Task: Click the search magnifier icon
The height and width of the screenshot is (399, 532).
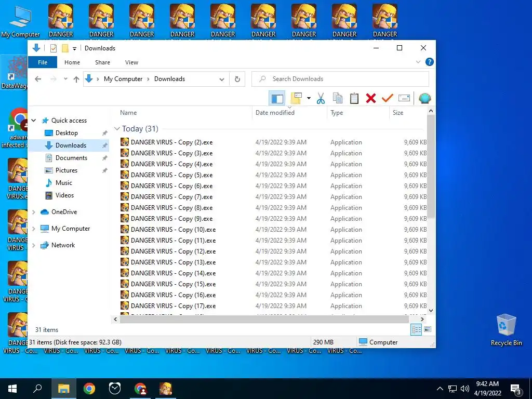Action: coord(262,79)
